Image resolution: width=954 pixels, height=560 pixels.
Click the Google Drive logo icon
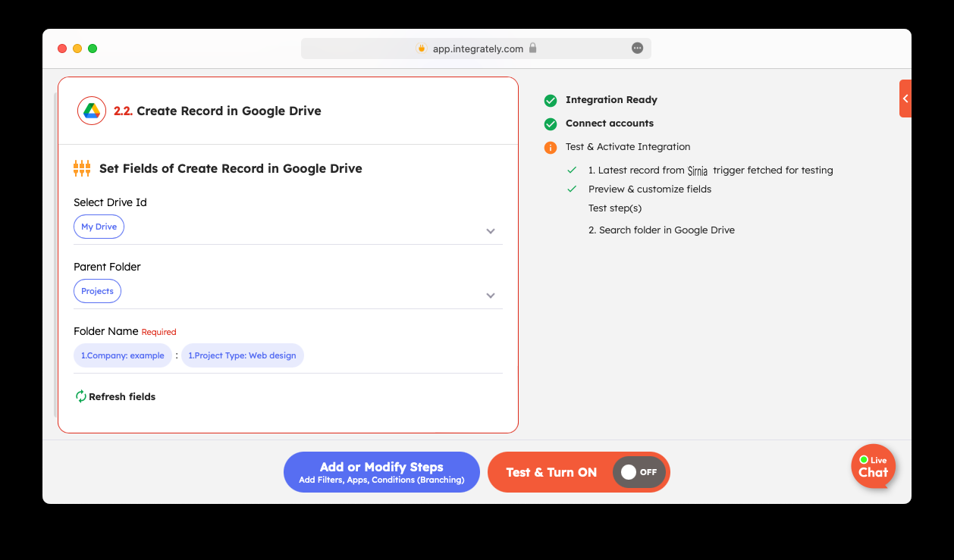tap(92, 111)
